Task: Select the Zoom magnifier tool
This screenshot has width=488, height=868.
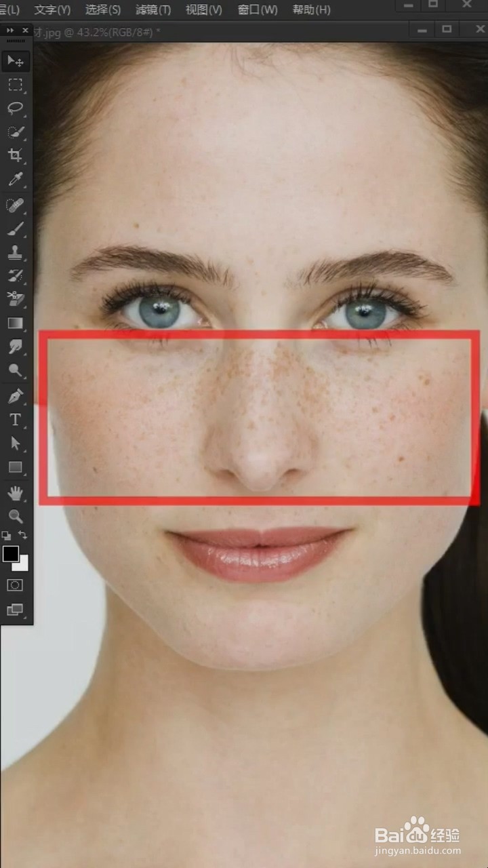Action: coord(15,516)
